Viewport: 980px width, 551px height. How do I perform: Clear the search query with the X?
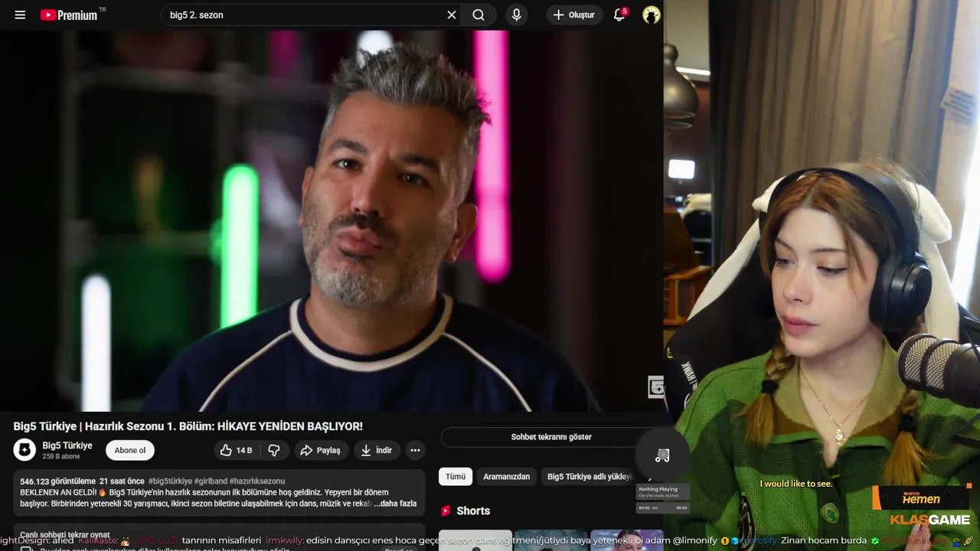click(452, 15)
